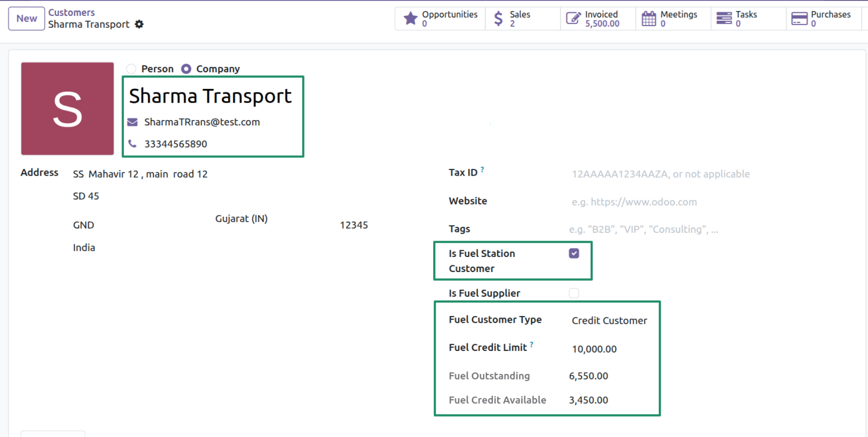Click the 12345 ZIP field
This screenshot has width=868, height=437.
pos(354,225)
